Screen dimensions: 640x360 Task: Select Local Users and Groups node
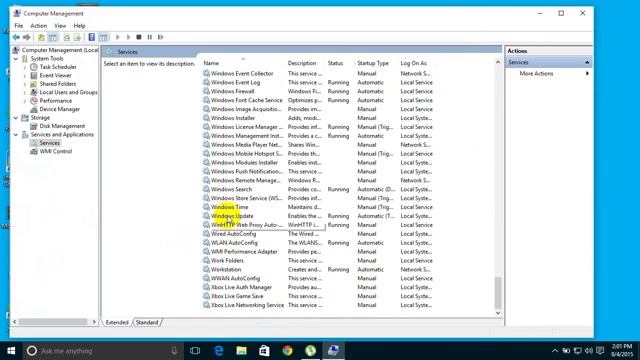(68, 92)
